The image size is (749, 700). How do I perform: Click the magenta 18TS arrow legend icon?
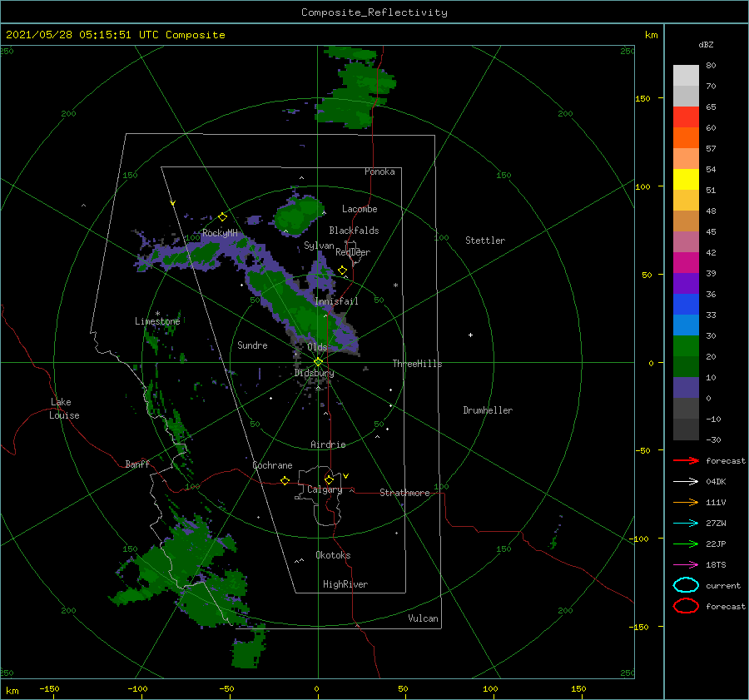pyautogui.click(x=686, y=565)
